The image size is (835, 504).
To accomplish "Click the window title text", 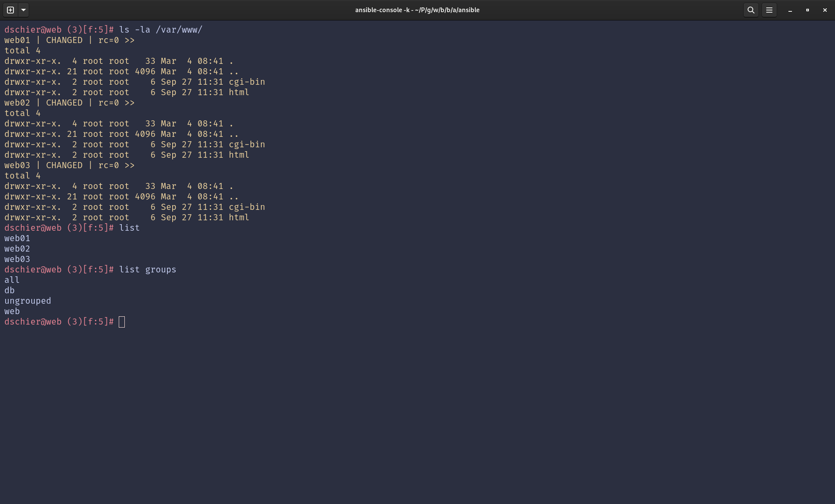I will coord(417,10).
